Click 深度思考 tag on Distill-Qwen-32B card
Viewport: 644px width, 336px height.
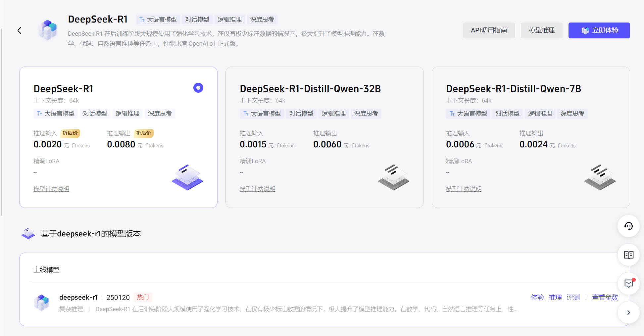(366, 114)
